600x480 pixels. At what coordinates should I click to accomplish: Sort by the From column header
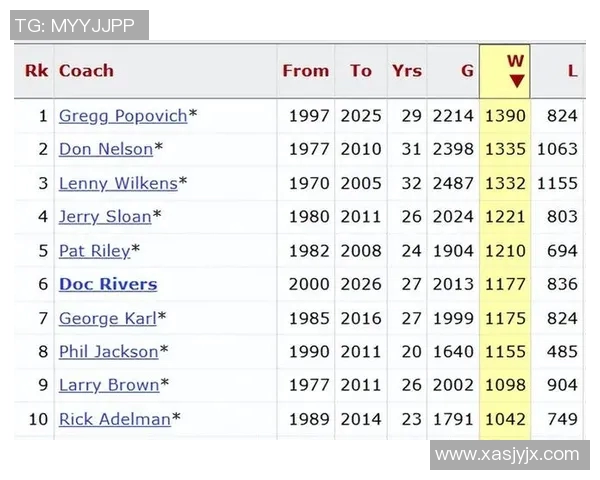point(305,71)
